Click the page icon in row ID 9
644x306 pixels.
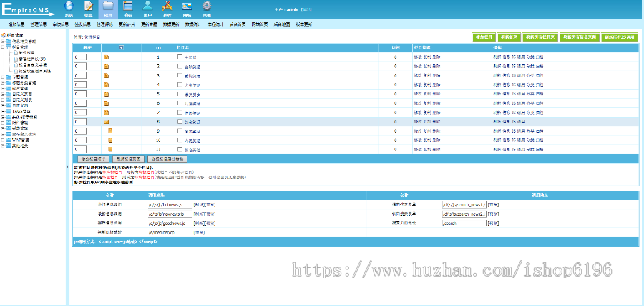(x=110, y=131)
